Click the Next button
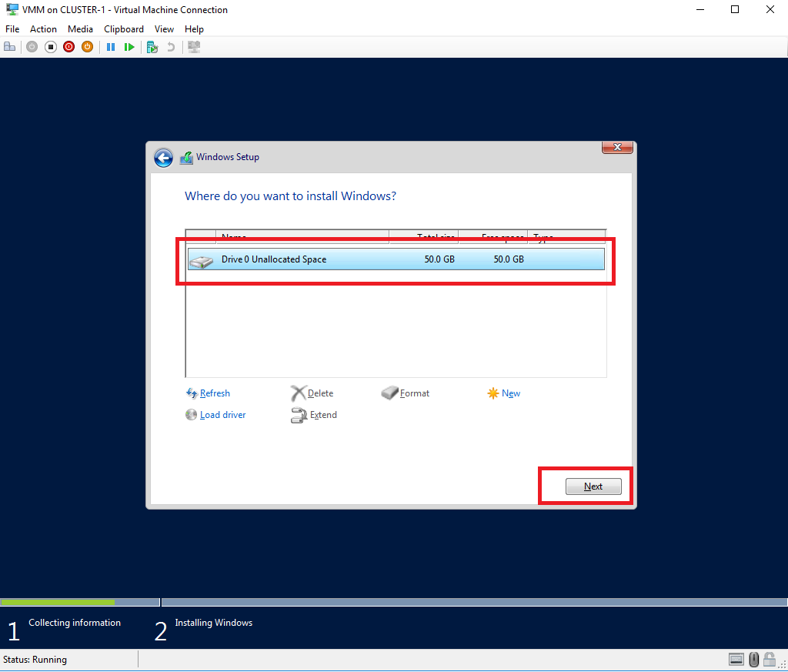788x672 pixels. coord(593,486)
